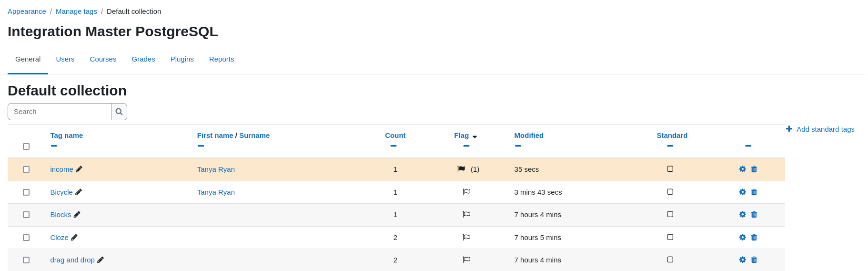This screenshot has width=868, height=271.
Task: Open the drag and drop tag link
Action: click(72, 260)
